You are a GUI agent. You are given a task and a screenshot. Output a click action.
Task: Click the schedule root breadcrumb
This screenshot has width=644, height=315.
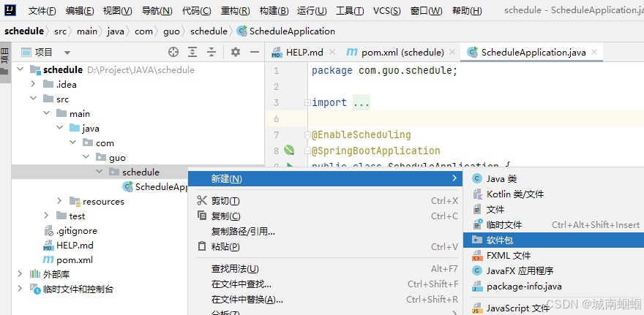coord(24,31)
